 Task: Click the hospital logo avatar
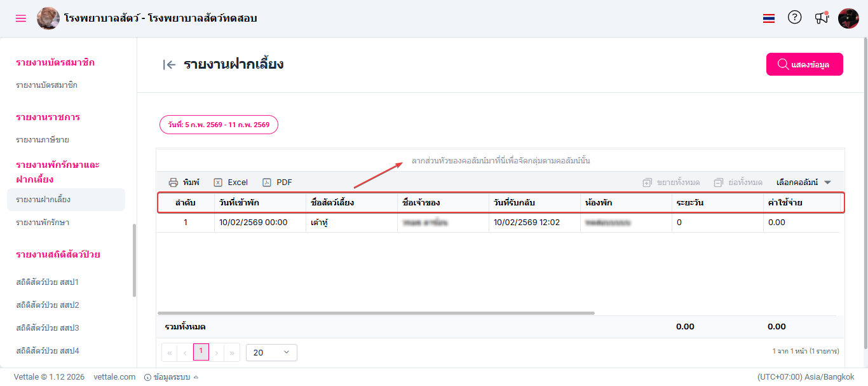(x=48, y=18)
